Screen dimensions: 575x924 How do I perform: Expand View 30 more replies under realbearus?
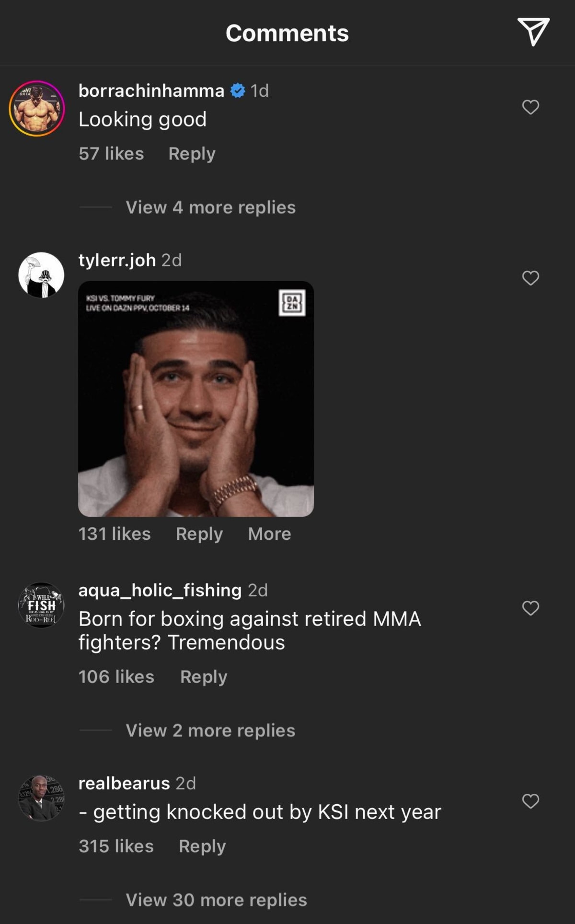click(x=217, y=900)
